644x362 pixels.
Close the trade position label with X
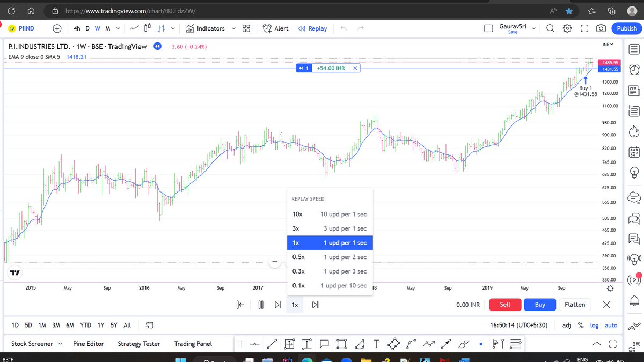[x=355, y=68]
